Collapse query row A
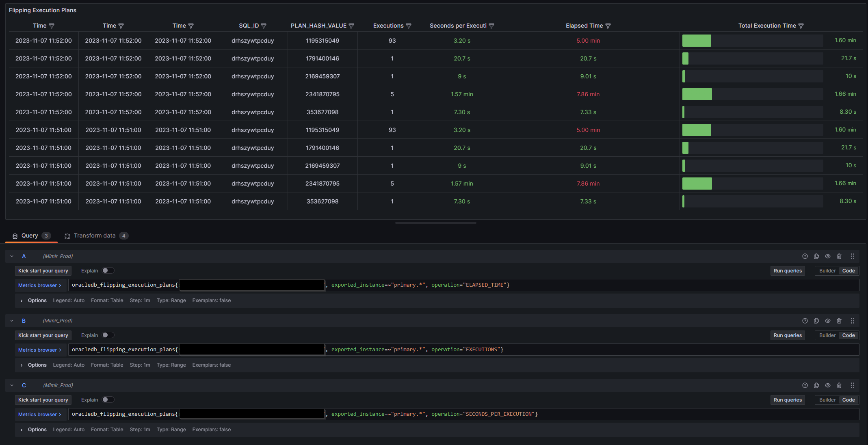868x445 pixels. click(12, 256)
